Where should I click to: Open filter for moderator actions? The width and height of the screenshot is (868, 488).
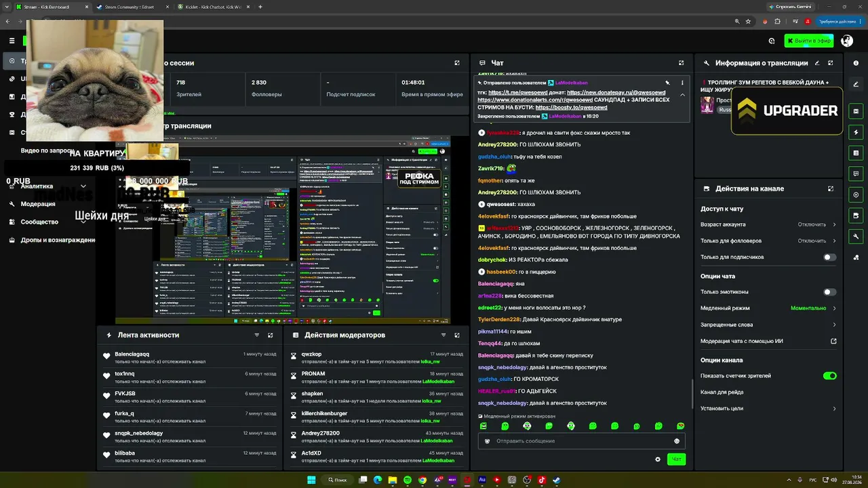point(443,335)
